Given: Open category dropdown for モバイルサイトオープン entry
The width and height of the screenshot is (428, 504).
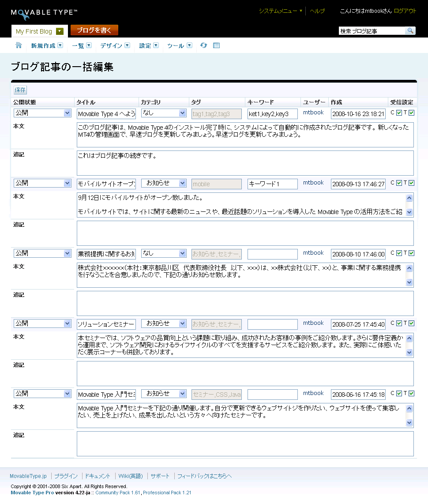Looking at the screenshot, I should (164, 183).
